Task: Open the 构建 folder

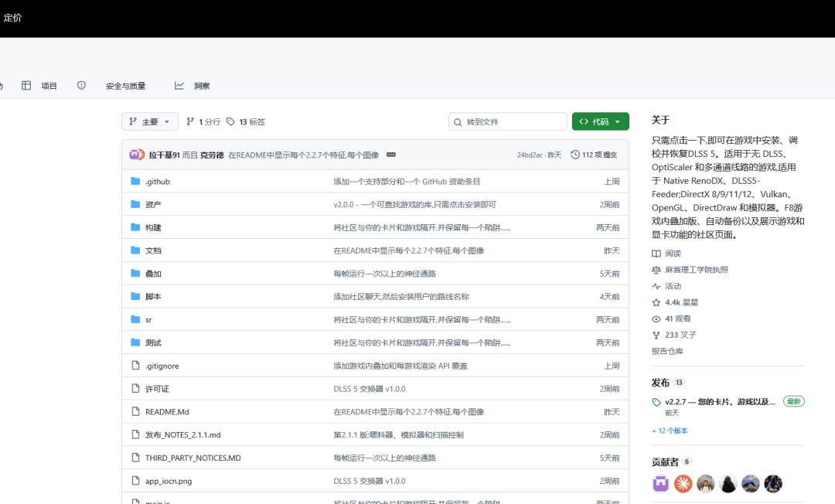Action: point(153,227)
